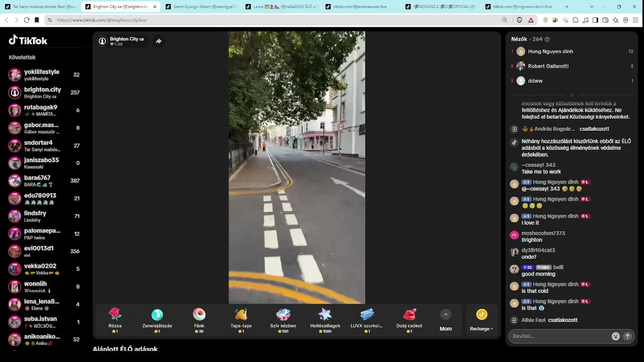This screenshot has height=362, width=644.
Task: Open palomaepa... live channel
Action: [45, 233]
